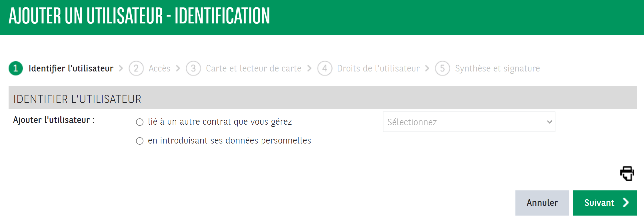Jump to Synthèse et signature step

click(x=497, y=68)
